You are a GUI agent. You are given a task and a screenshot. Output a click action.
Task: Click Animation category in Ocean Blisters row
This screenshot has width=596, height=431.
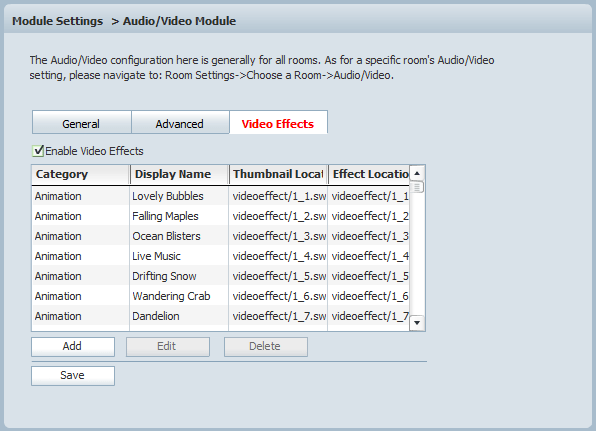click(58, 236)
